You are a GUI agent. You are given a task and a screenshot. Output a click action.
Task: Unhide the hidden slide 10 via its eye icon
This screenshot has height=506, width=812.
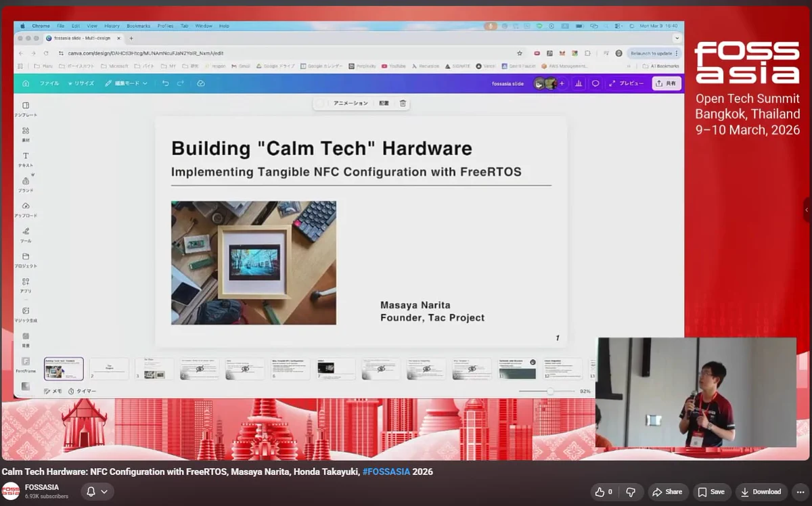click(x=472, y=369)
